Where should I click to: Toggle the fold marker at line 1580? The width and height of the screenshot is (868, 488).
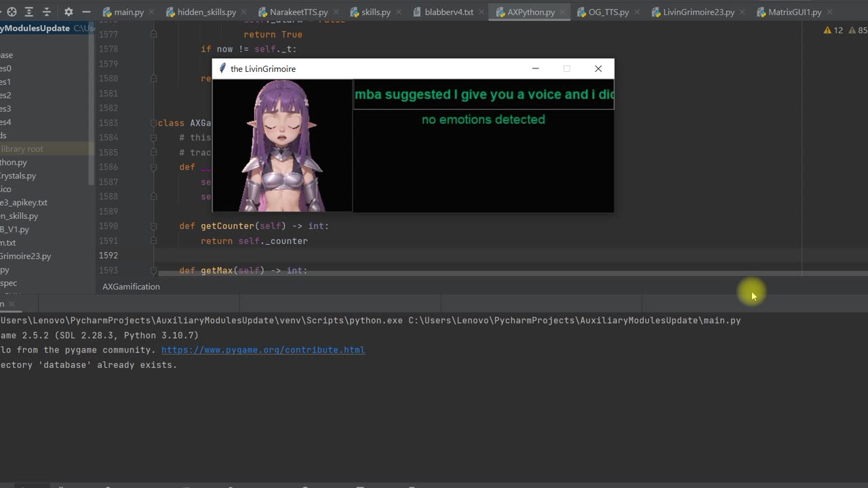click(153, 79)
